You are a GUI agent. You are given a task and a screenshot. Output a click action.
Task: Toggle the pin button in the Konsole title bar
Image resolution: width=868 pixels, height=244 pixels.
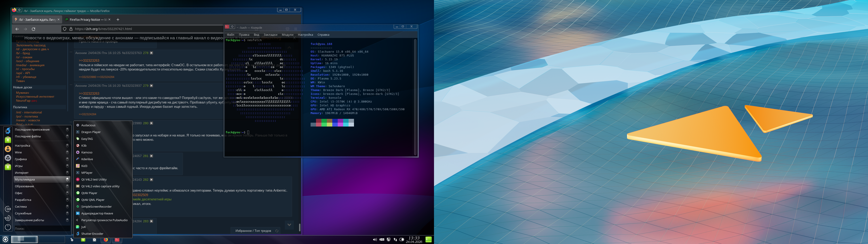coord(232,27)
